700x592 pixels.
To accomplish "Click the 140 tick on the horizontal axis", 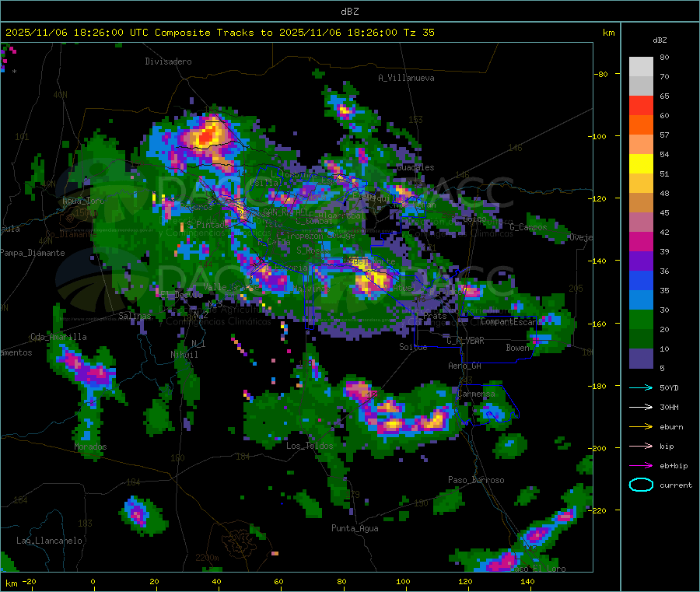I will [x=527, y=581].
